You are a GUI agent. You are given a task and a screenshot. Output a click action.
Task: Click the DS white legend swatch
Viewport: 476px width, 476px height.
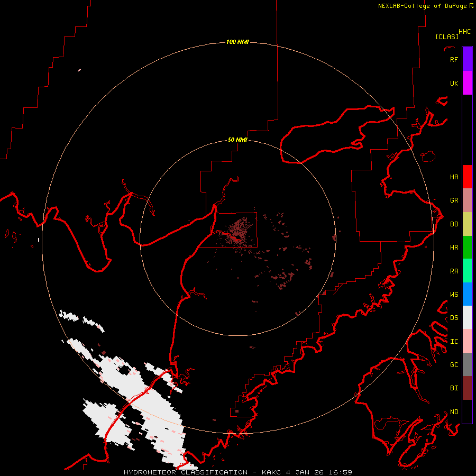(467, 317)
